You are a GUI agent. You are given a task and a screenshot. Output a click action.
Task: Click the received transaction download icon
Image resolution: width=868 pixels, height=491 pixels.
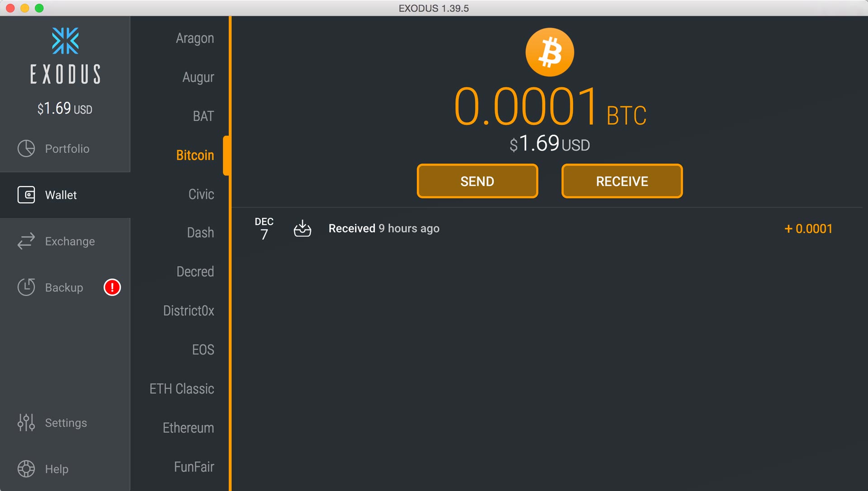coord(303,228)
